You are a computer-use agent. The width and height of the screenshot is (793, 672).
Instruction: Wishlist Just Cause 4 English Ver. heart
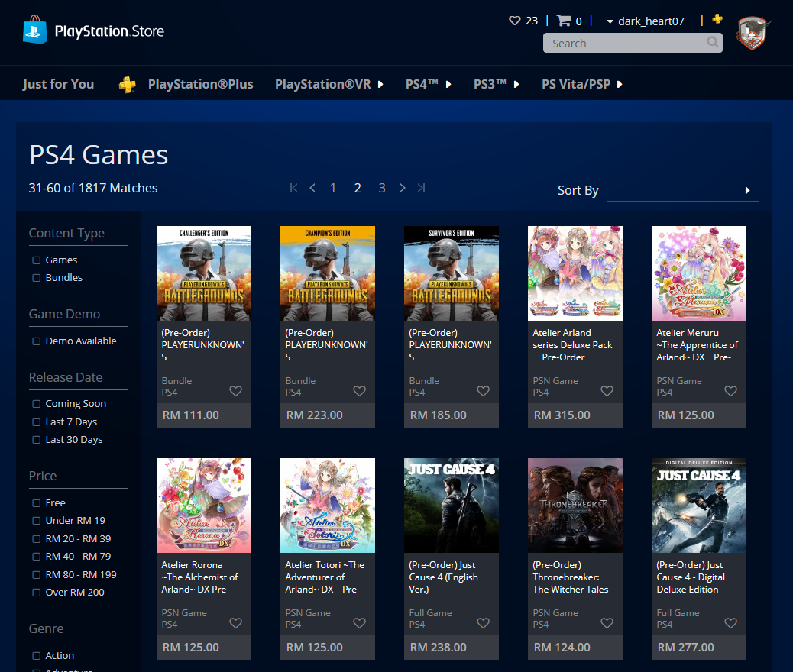(484, 623)
